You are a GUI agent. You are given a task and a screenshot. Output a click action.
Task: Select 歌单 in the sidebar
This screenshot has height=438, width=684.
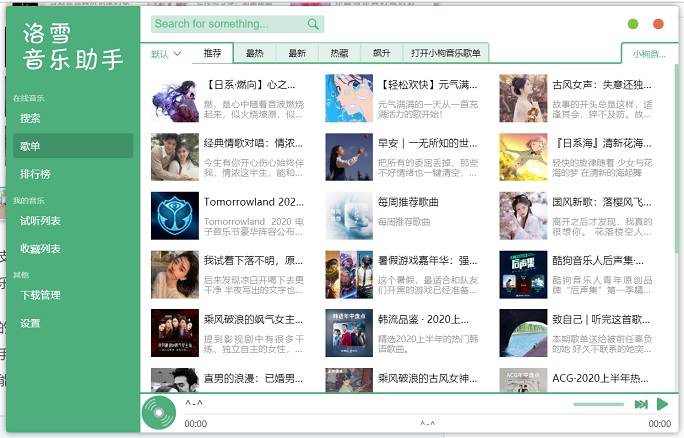coord(73,146)
